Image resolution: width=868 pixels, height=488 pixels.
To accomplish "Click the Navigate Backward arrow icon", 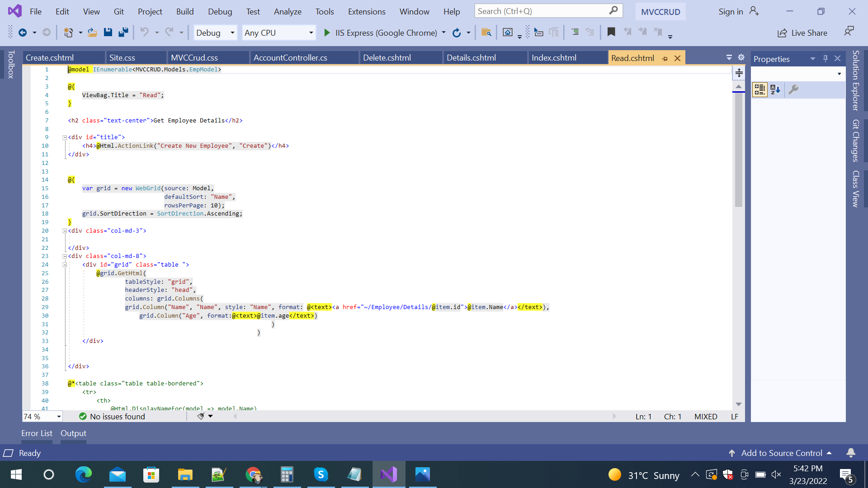I will tap(23, 33).
